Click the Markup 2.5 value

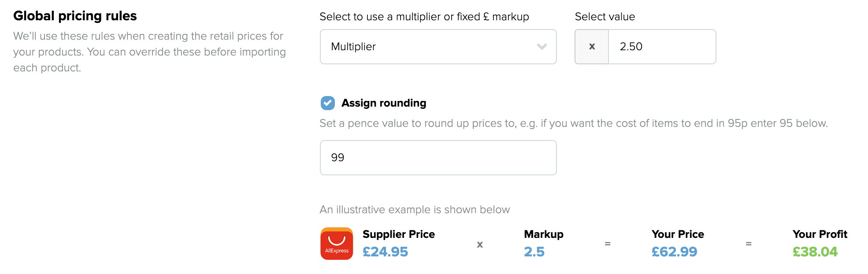(x=534, y=252)
